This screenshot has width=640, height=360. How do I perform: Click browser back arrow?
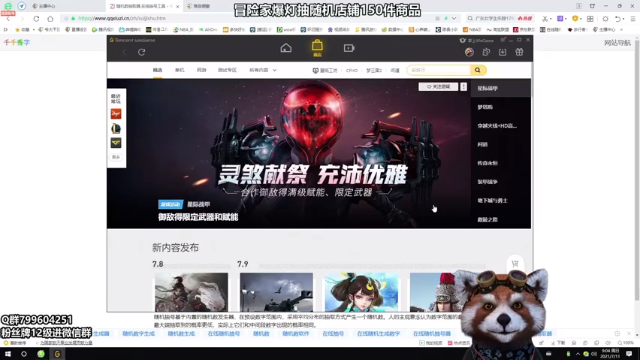[x=9, y=19]
